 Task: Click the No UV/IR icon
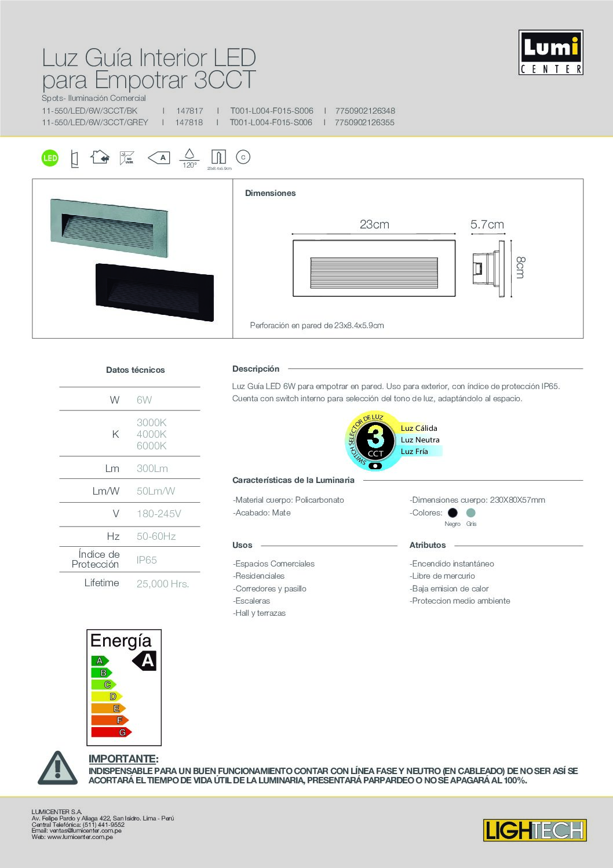(x=127, y=158)
